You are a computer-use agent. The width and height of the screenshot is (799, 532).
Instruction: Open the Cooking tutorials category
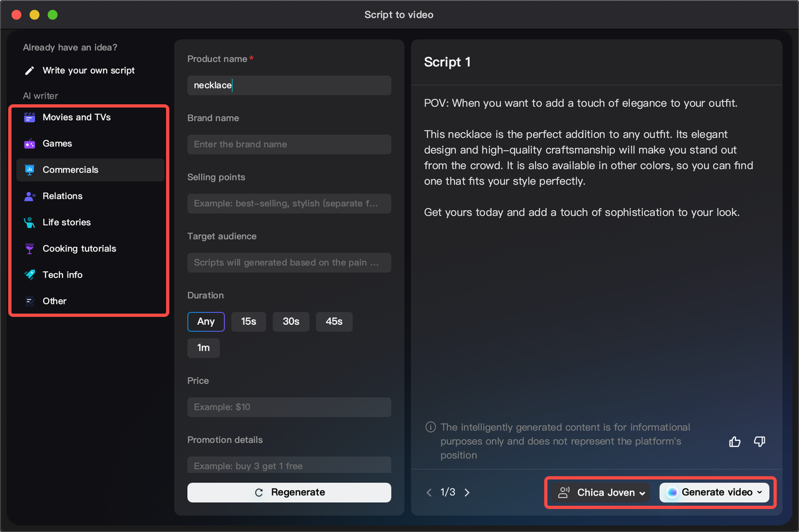(x=79, y=248)
